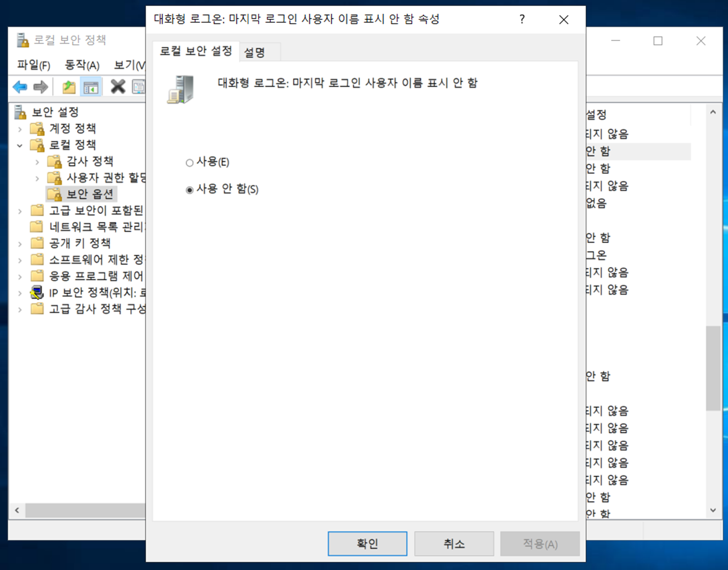This screenshot has width=728, height=570.
Task: Click left arrow of tree horizontal scrollbar
Action: (x=17, y=510)
